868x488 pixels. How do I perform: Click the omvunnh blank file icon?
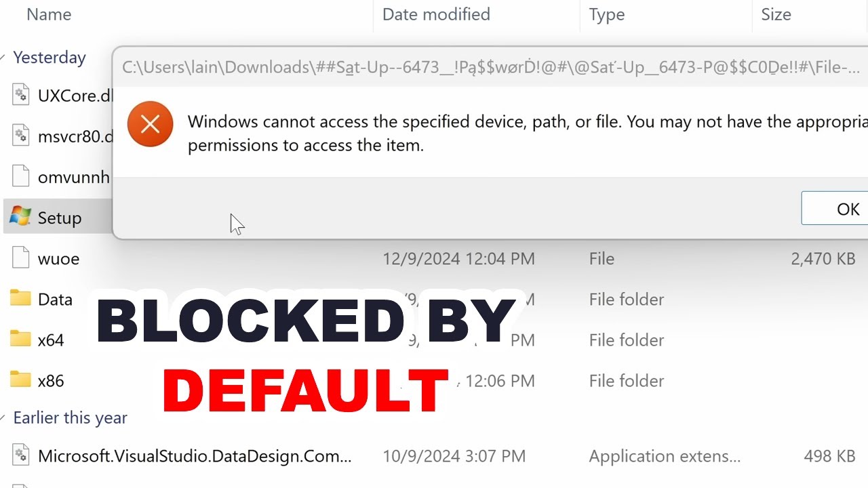[21, 177]
